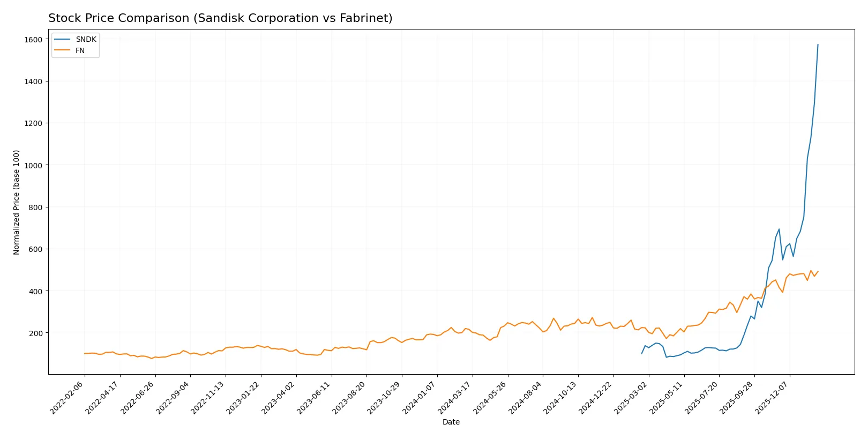868x439 pixels.
Task: Click the orange FN legend line swatch
Action: coord(62,51)
